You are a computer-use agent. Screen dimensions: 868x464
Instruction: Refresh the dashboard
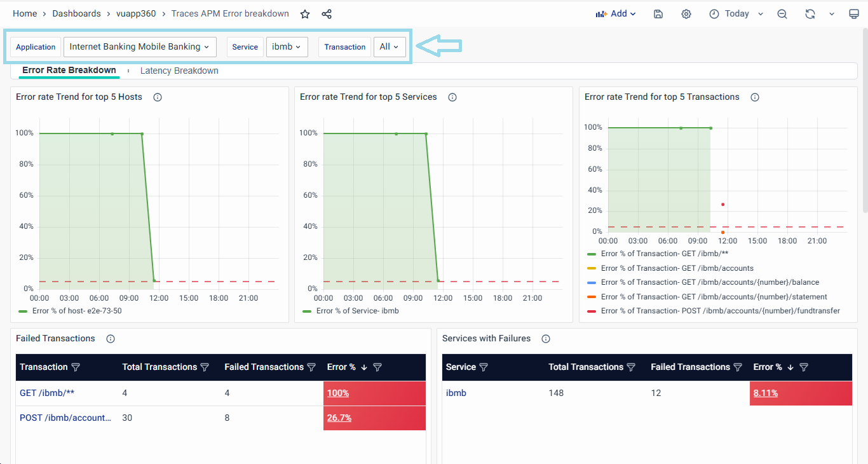pos(810,14)
